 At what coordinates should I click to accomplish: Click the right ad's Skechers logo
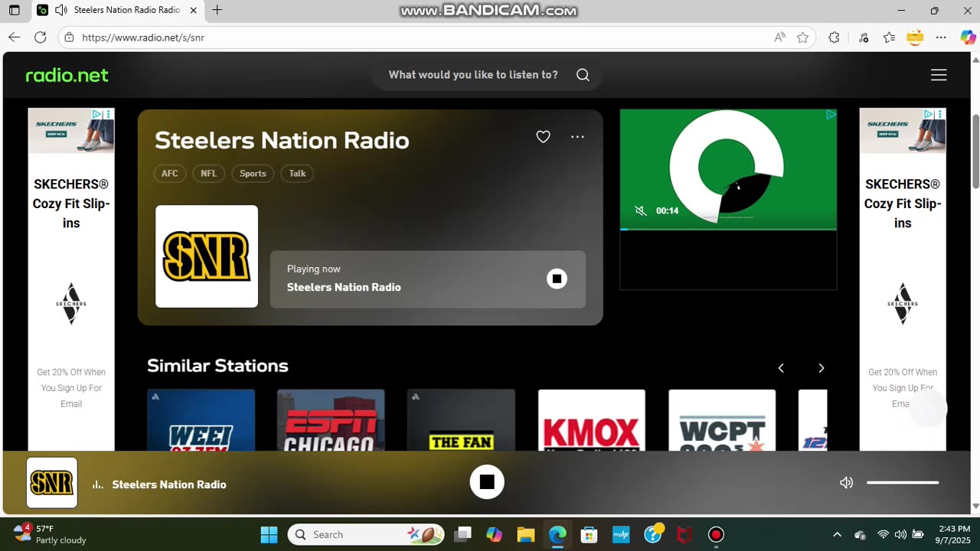[903, 304]
